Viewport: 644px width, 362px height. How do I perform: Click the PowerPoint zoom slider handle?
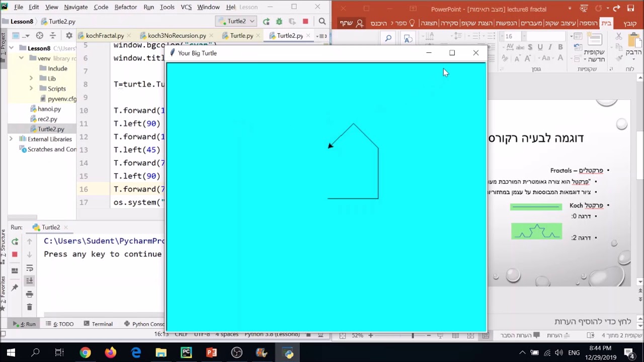coord(413,335)
